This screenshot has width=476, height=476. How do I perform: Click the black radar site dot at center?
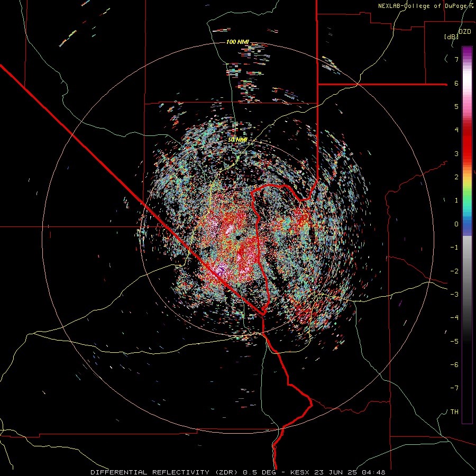tap(237, 237)
